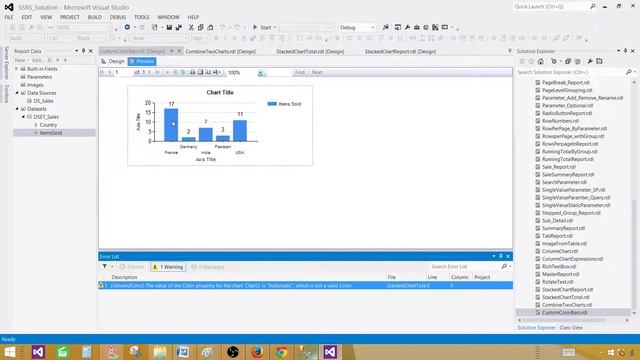This screenshot has width=640, height=360.
Task: Open the TOOLS menu
Action: pos(142,17)
